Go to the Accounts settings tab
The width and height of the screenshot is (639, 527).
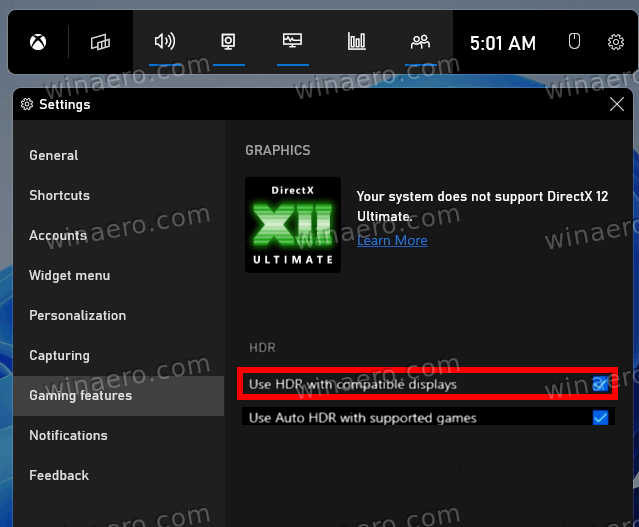[x=119, y=235]
